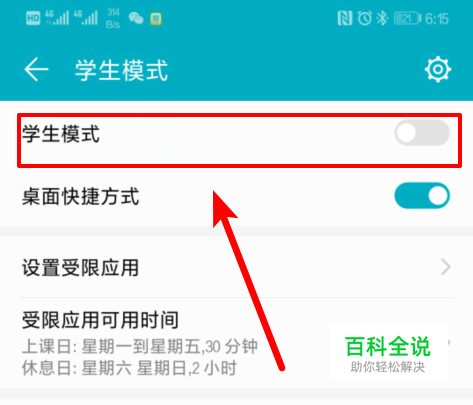Tap the battery indicator icon

click(407, 18)
